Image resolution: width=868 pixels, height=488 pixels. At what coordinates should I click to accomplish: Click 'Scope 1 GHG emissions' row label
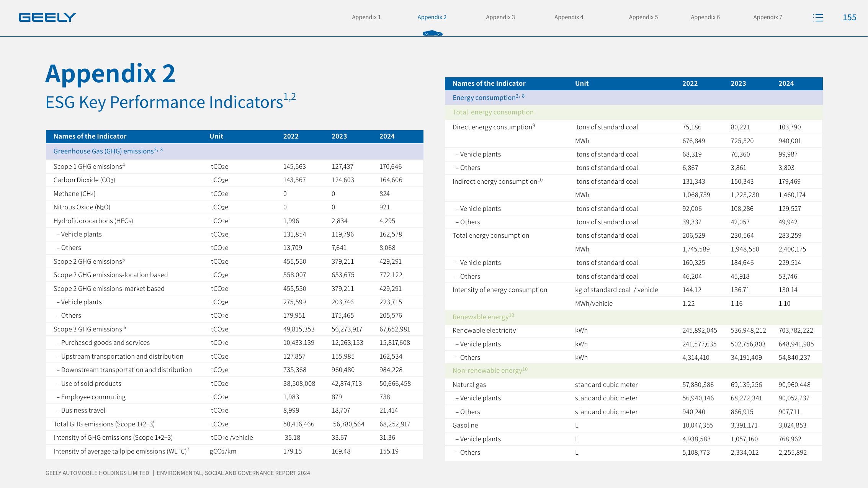pos(89,166)
